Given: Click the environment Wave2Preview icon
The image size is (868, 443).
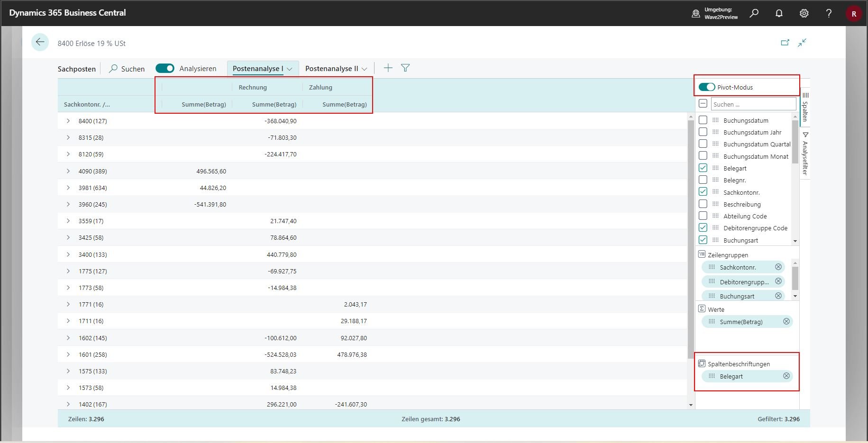Looking at the screenshot, I should [696, 13].
